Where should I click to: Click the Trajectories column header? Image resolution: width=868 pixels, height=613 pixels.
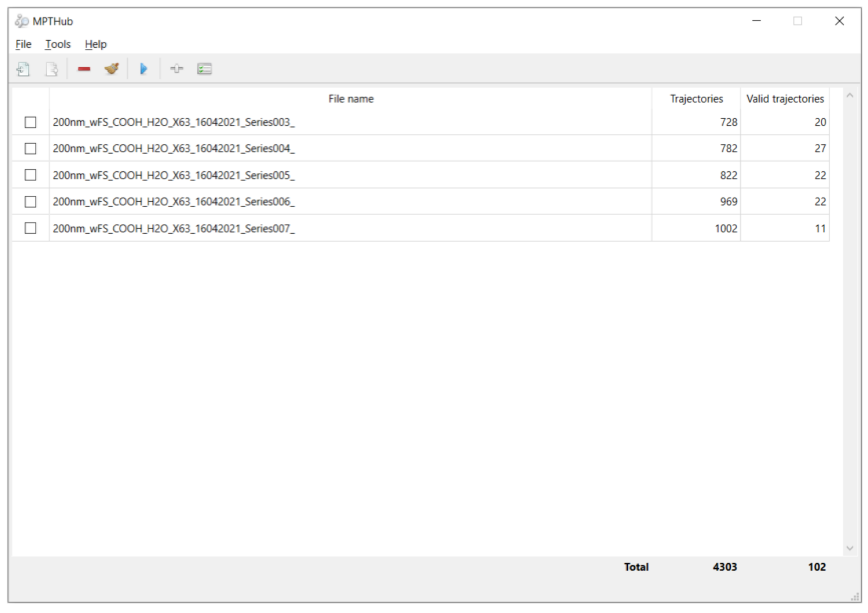[x=696, y=99]
